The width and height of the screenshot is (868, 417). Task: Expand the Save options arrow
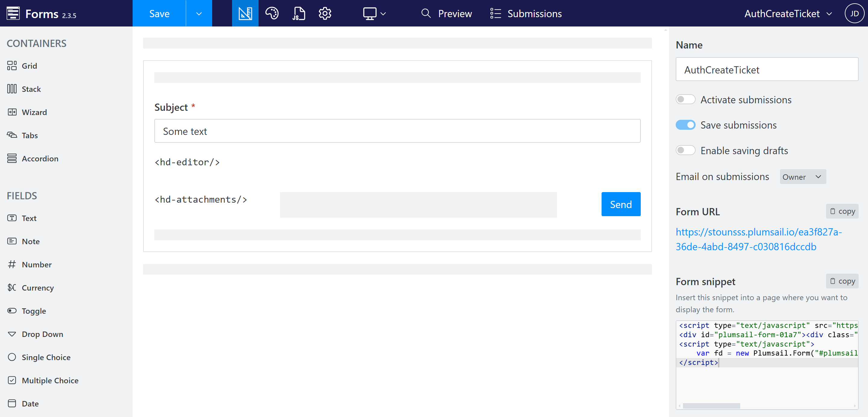pyautogui.click(x=199, y=14)
